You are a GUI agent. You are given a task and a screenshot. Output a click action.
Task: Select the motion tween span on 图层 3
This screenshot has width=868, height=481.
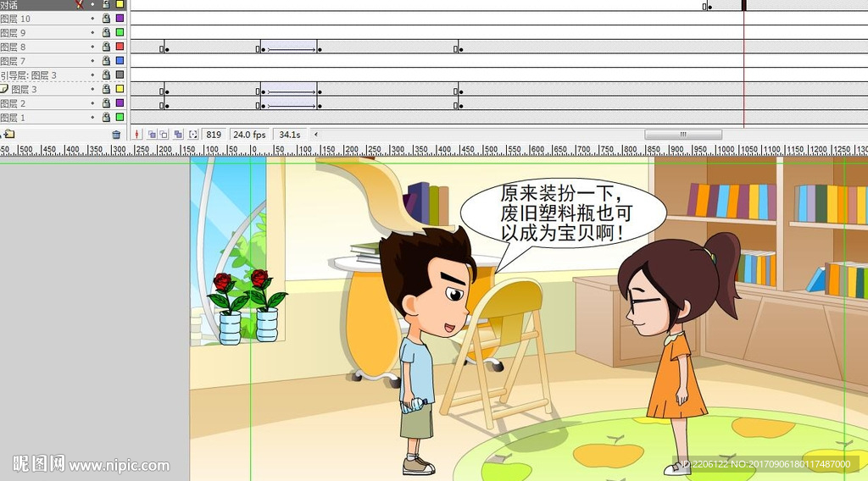(x=288, y=89)
